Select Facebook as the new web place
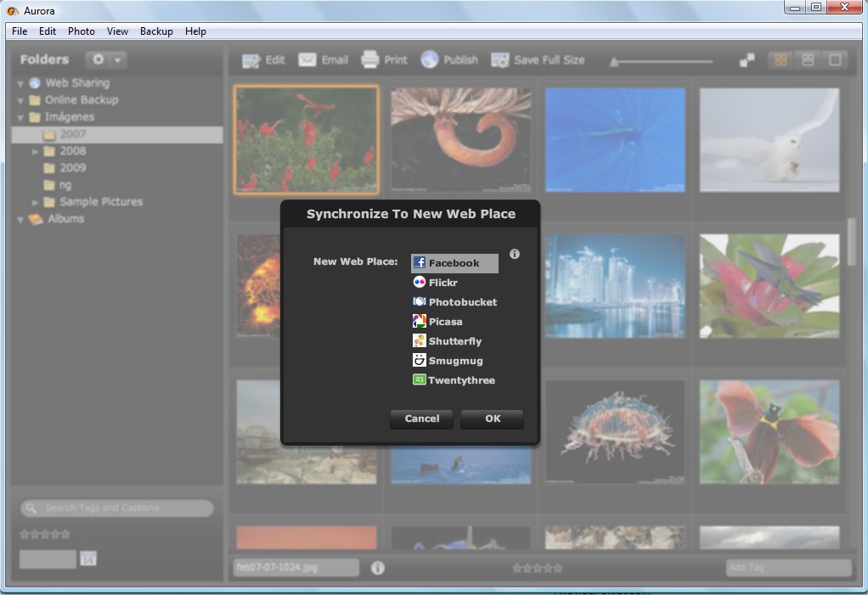This screenshot has width=868, height=595. pos(454,263)
